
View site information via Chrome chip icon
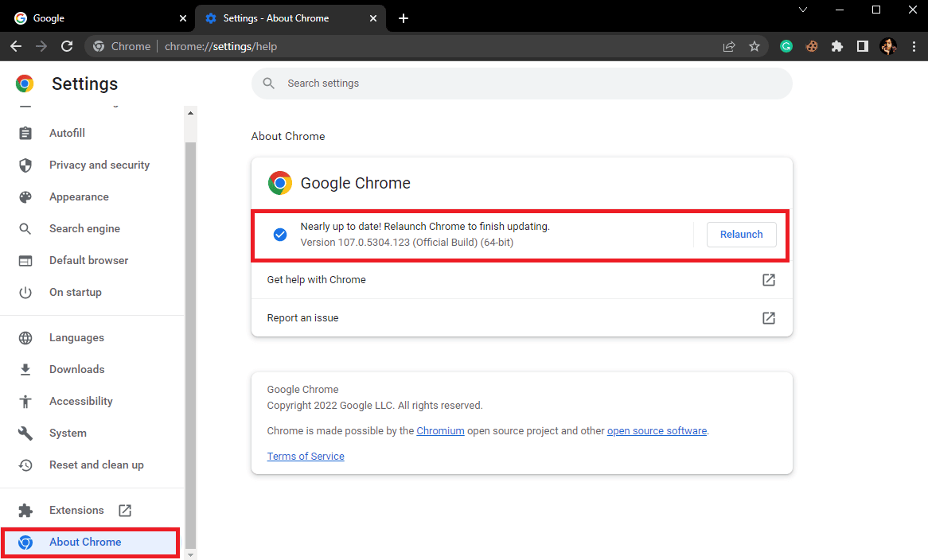click(99, 46)
